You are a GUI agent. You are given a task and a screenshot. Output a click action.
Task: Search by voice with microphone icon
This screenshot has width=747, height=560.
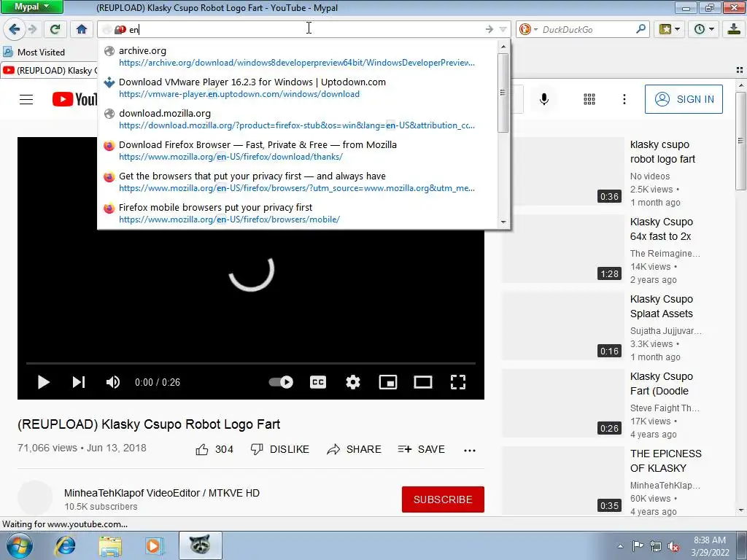click(544, 99)
